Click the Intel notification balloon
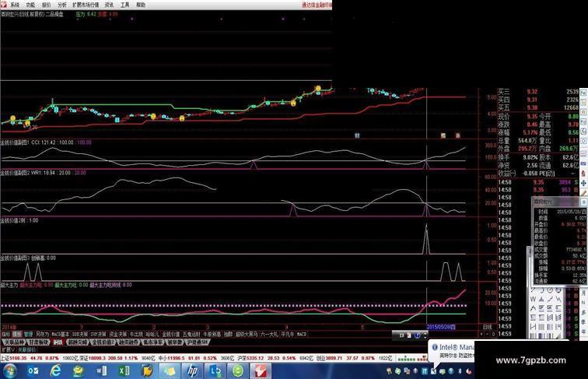588x379 pixels. pos(452,351)
